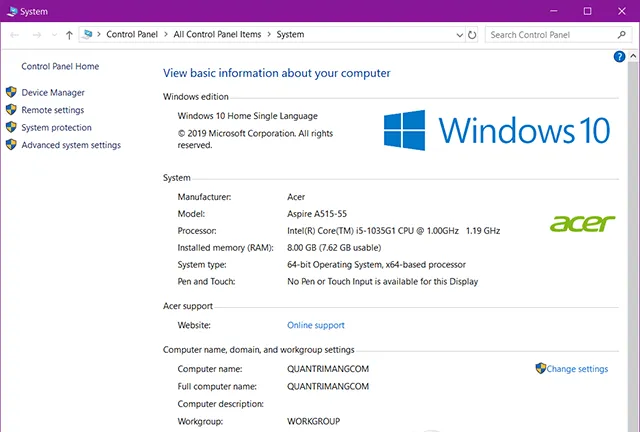Focus the Search Control Panel field
The height and width of the screenshot is (432, 640).
(x=548, y=35)
